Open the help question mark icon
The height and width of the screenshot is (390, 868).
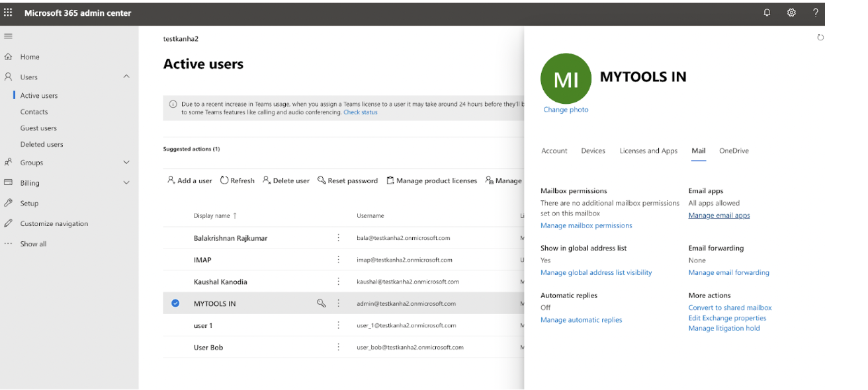(816, 13)
